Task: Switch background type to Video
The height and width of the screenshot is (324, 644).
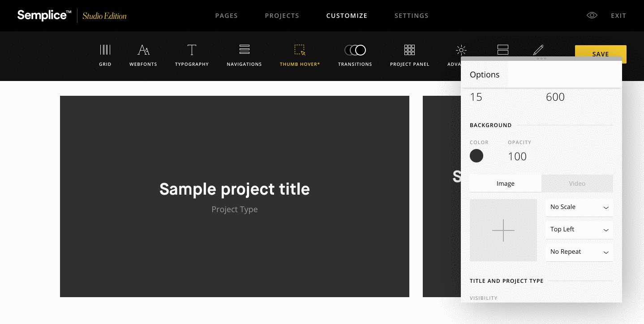Action: (577, 183)
